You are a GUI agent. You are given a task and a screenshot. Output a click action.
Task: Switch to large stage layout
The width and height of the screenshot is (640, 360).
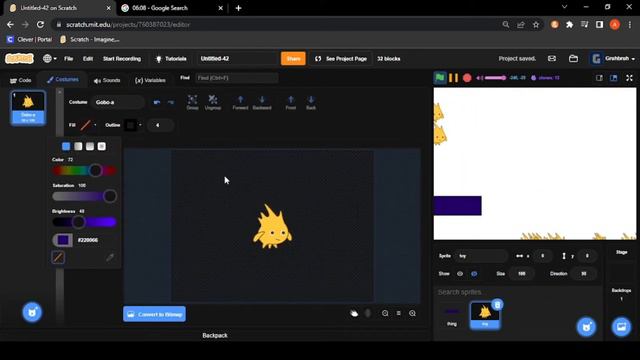613,78
